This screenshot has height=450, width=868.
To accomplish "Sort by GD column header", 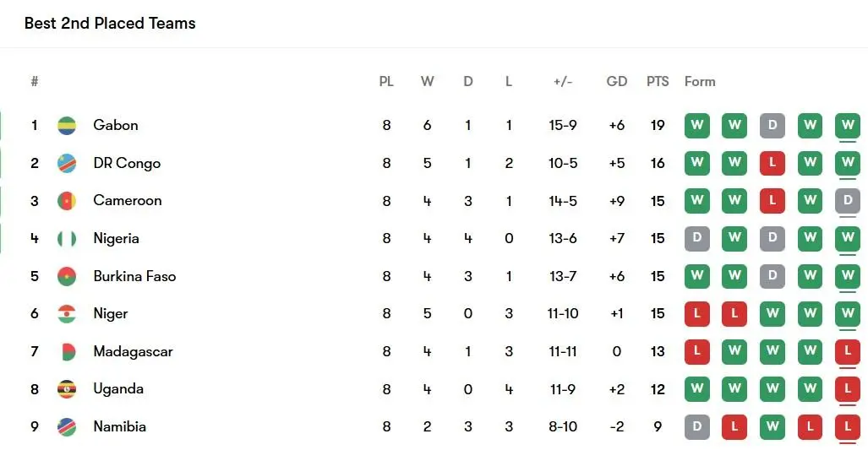I will [x=617, y=82].
